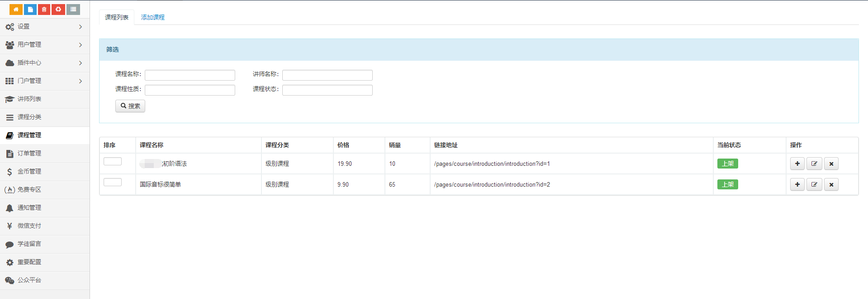868x299 pixels.
Task: Open 讲师列表 from the sidebar
Action: (x=29, y=99)
